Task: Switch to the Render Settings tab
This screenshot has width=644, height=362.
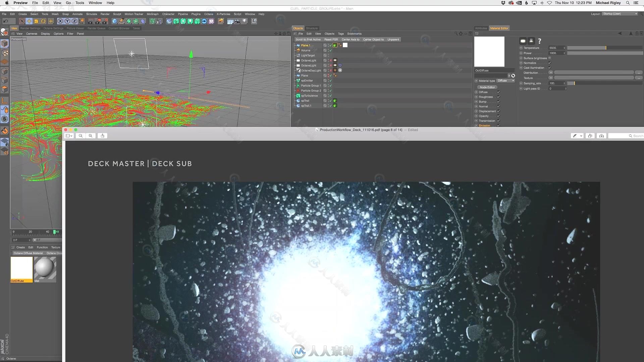Action: click(x=30, y=28)
